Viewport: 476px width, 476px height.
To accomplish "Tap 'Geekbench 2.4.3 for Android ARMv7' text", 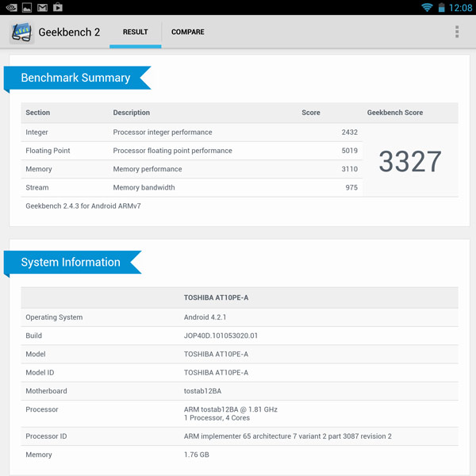I will [83, 206].
